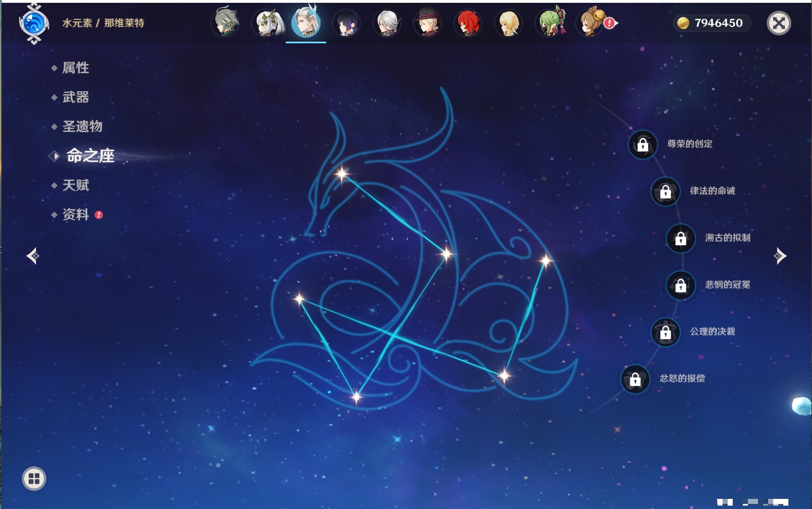Screen dimensions: 812x509
Task: Open the 武器 weapon menu
Action: pos(75,97)
